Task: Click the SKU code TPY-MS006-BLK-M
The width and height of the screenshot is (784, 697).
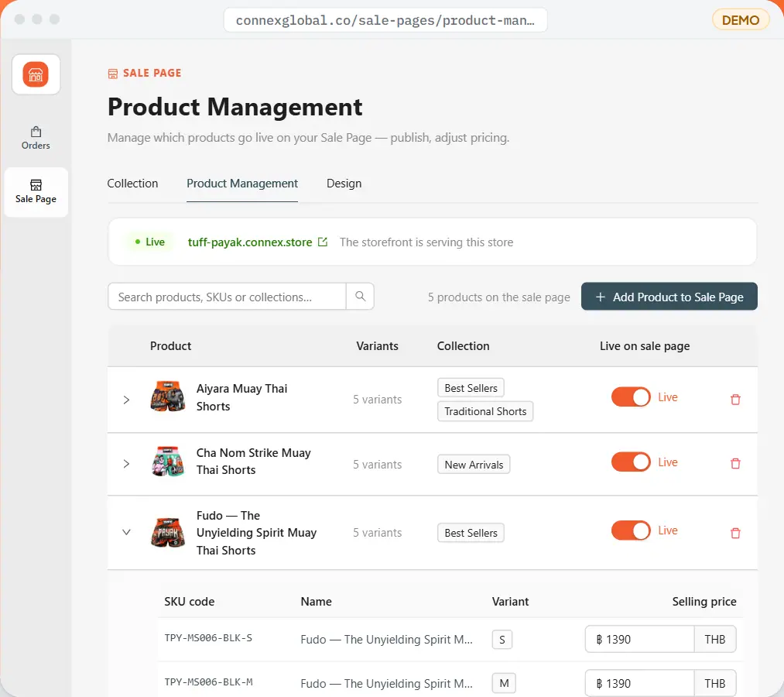Action: click(208, 682)
